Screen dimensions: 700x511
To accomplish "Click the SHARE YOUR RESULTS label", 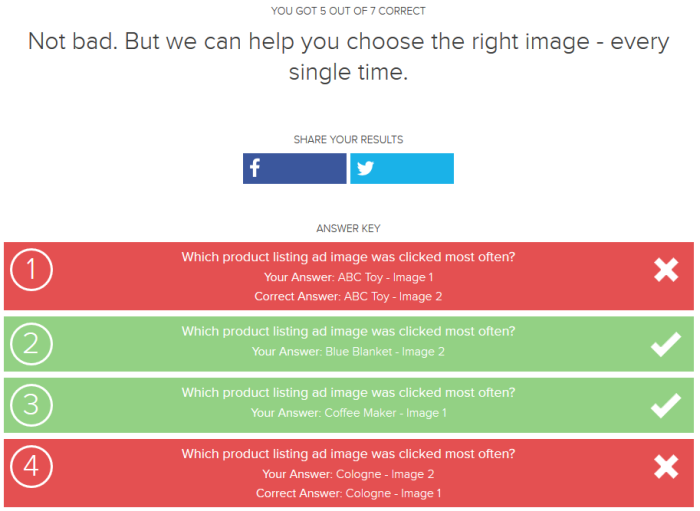I will (348, 140).
